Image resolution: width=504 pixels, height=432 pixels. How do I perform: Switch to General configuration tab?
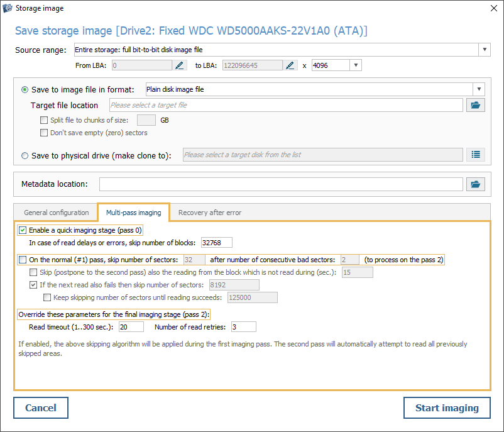click(x=56, y=213)
